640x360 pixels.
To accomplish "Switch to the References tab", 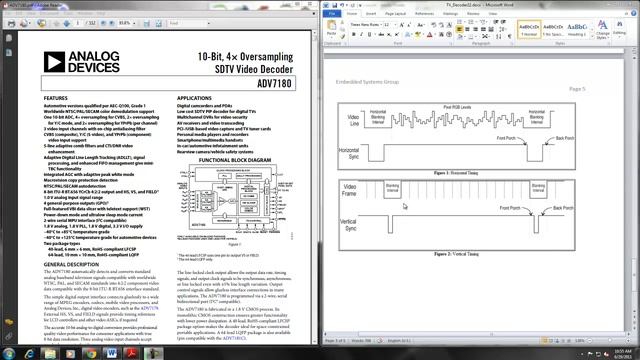I will (x=424, y=13).
